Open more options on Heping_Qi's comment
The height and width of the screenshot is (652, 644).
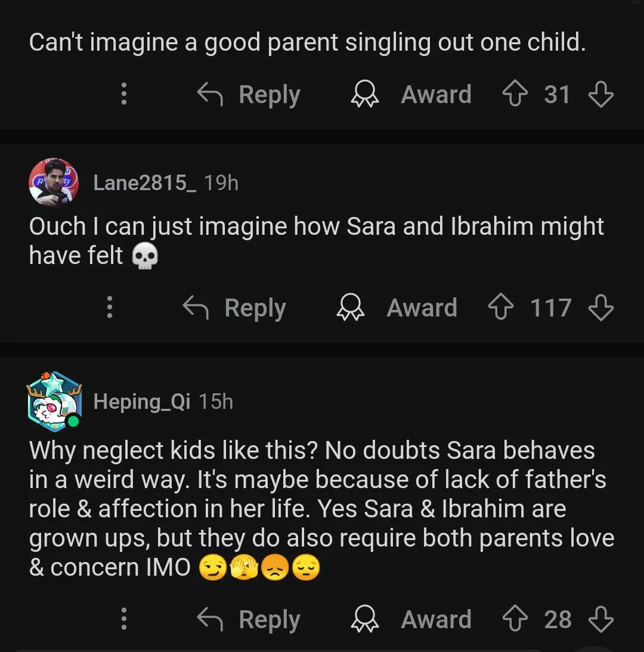[x=124, y=620]
